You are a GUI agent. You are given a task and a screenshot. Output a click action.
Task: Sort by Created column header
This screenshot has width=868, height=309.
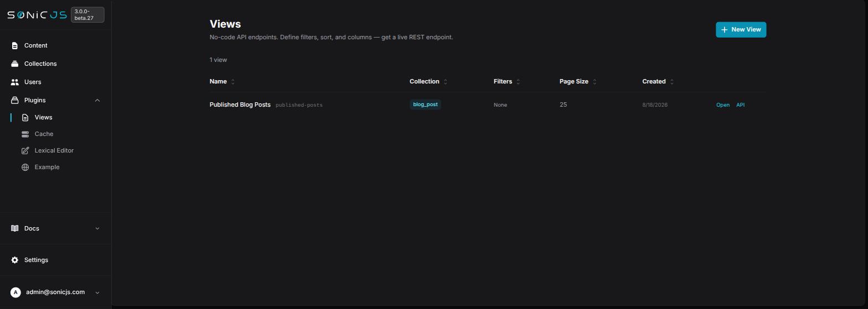coord(658,81)
